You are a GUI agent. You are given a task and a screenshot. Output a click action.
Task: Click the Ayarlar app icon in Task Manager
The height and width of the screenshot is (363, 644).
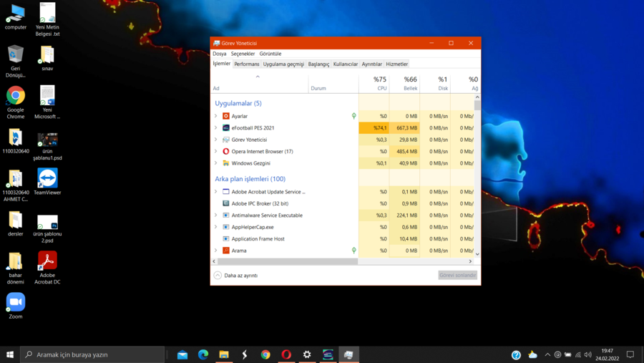point(226,116)
